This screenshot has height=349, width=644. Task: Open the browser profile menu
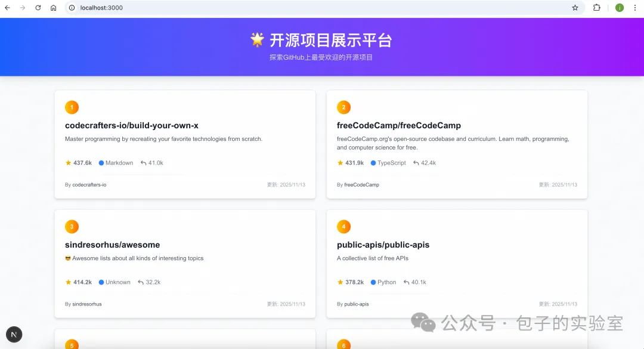(x=619, y=8)
